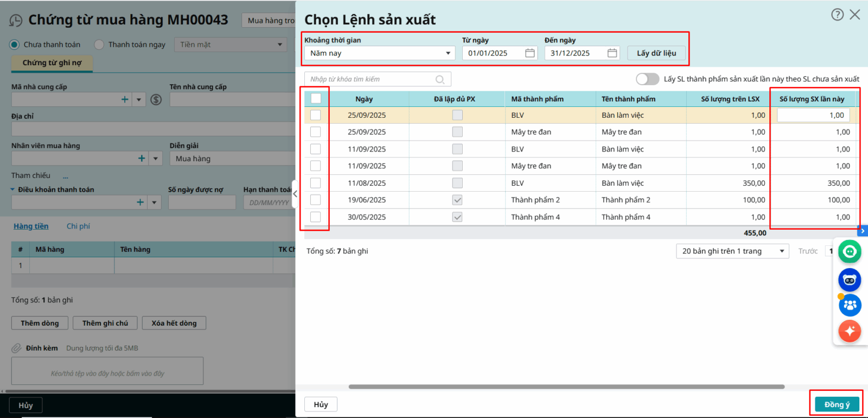The image size is (868, 418).
Task: Switch to the Chi phí tab
Action: click(x=78, y=226)
